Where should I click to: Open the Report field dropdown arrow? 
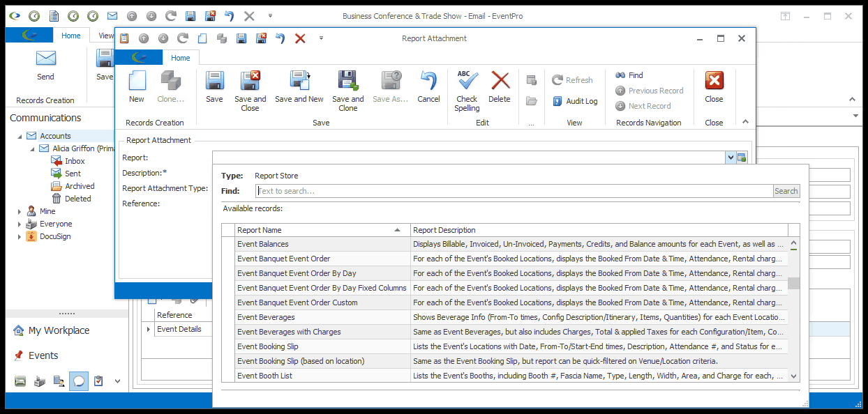731,158
